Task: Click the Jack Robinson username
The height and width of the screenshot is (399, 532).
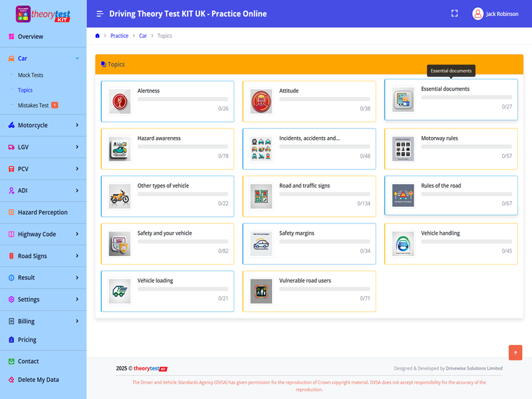Action: click(x=502, y=14)
